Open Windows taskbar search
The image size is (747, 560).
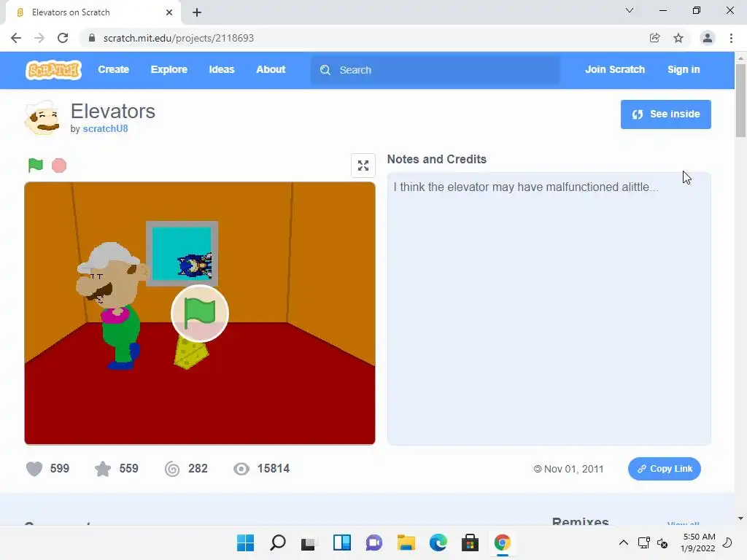278,542
